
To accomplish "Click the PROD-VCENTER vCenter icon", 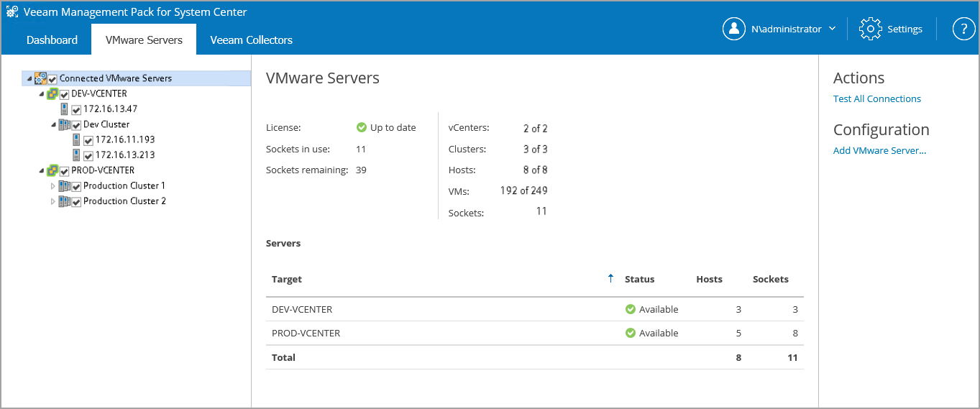I will pos(52,171).
